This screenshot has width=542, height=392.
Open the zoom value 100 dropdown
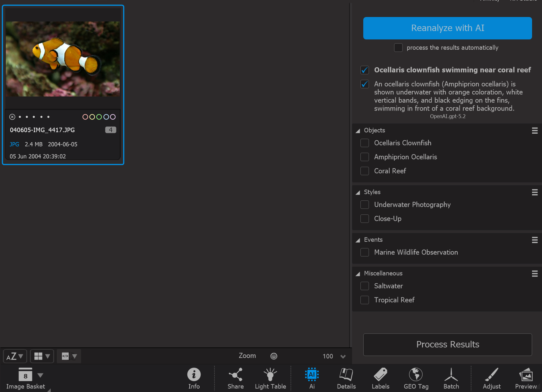343,356
